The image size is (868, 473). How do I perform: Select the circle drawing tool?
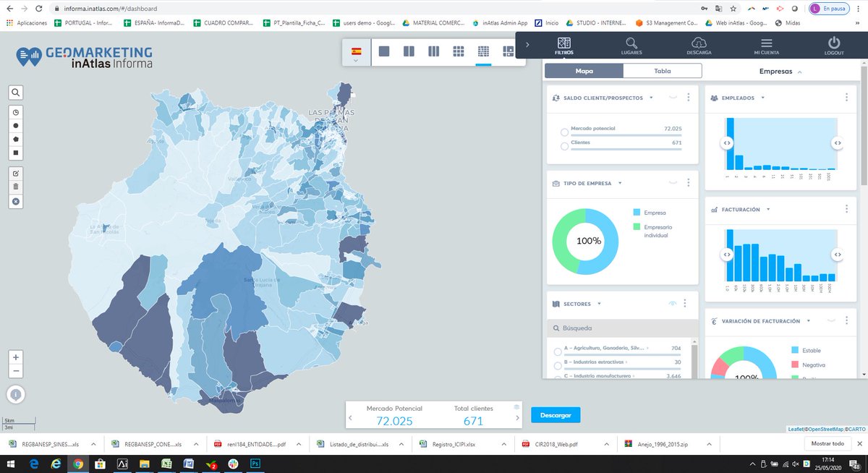point(16,125)
